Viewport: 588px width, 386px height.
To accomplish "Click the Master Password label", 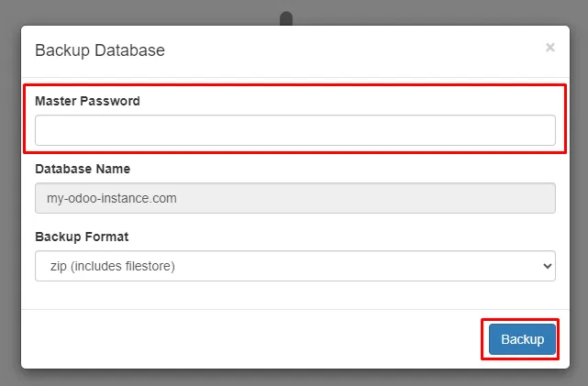I will point(87,101).
